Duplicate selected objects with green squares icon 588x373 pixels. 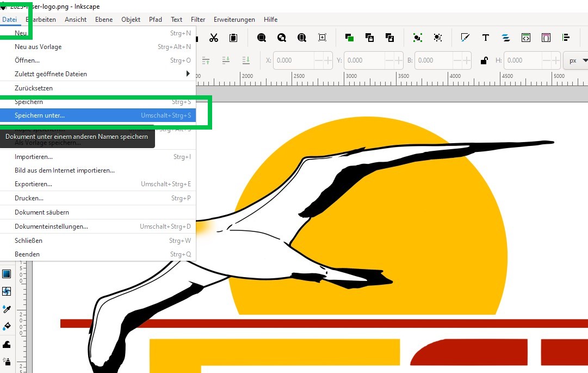pyautogui.click(x=350, y=38)
